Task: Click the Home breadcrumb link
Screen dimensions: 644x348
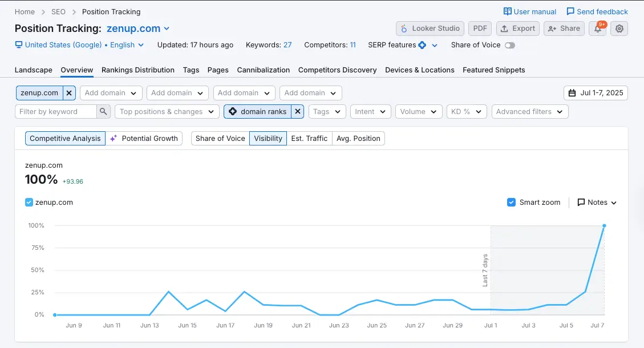Action: point(25,11)
